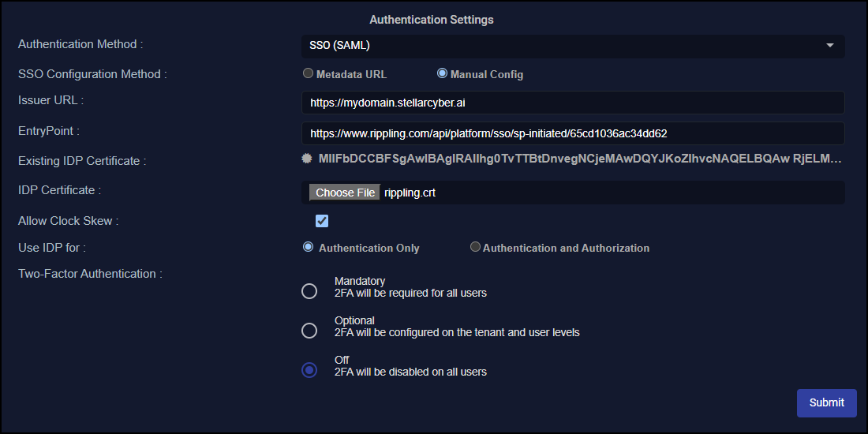
Task: Select the Off option for 2FA
Action: [x=309, y=370]
